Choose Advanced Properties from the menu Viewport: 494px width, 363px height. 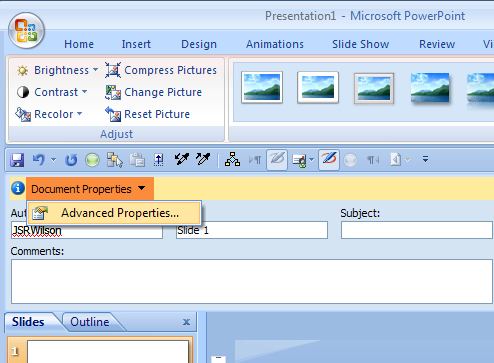[x=114, y=213]
